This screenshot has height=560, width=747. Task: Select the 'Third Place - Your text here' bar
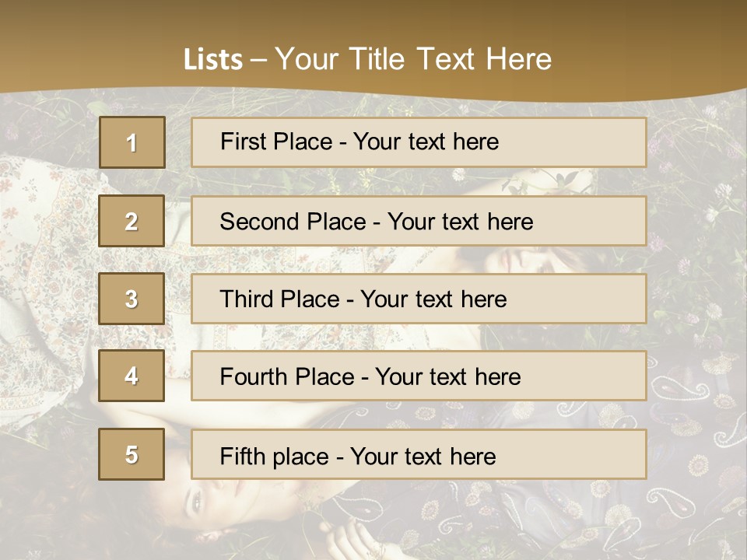pyautogui.click(x=419, y=299)
